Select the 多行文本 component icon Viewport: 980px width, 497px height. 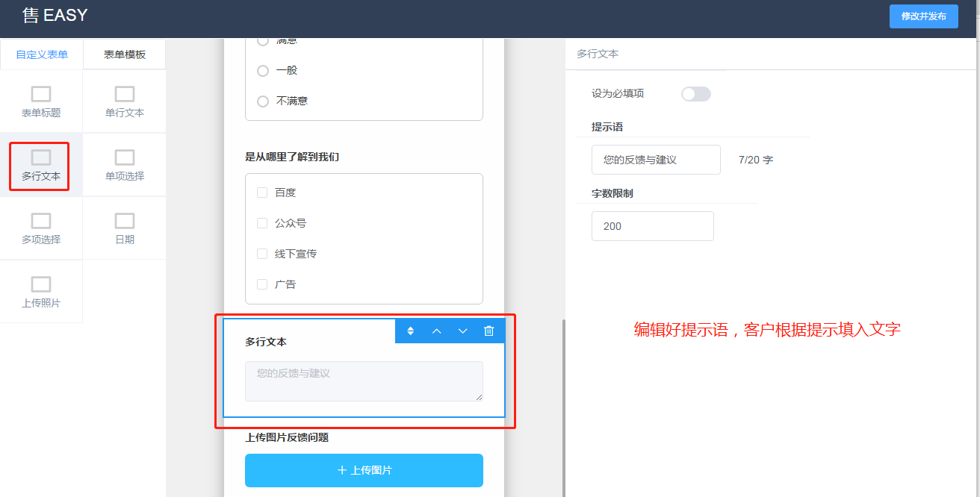click(x=41, y=157)
